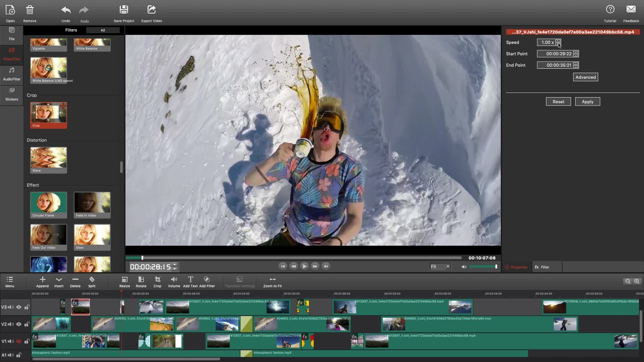Open the Rotate tool

(141, 280)
